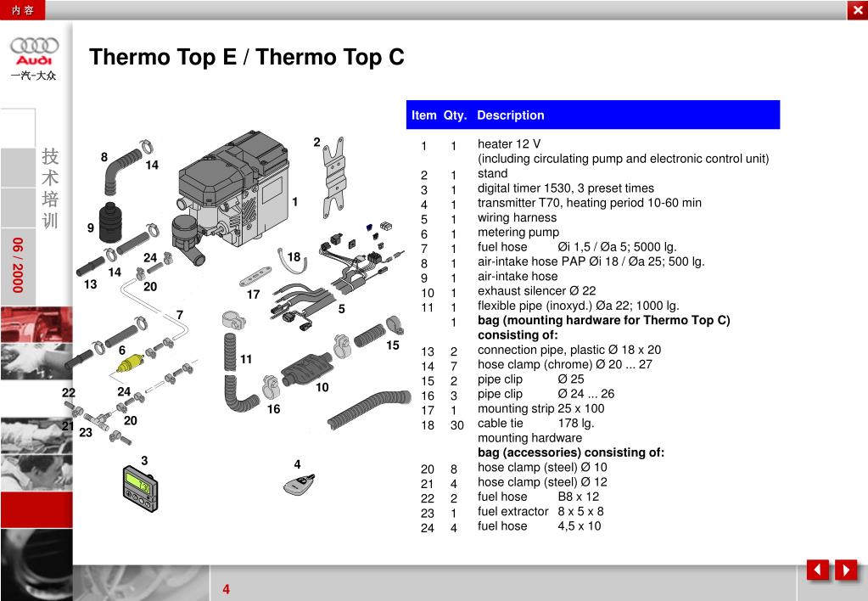This screenshot has width=868, height=601.
Task: Click 'connection pipe, plastic Ø 18 x 20'
Action: pos(569,350)
